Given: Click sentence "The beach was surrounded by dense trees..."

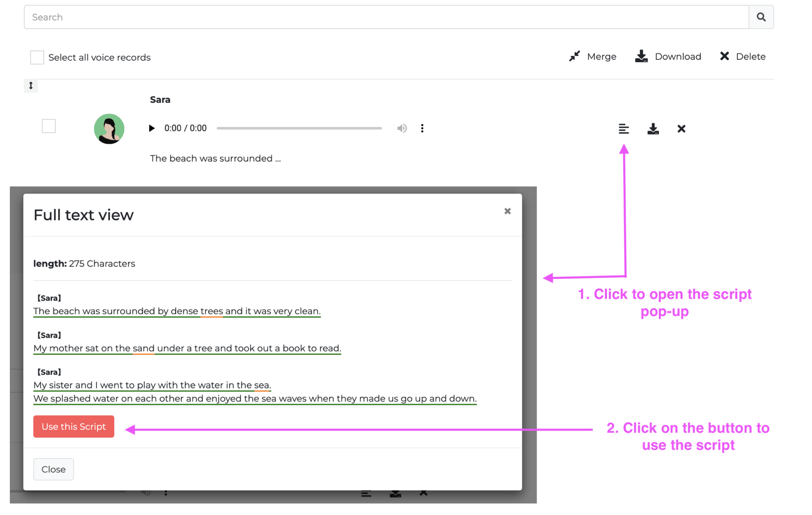Looking at the screenshot, I should coord(177,311).
